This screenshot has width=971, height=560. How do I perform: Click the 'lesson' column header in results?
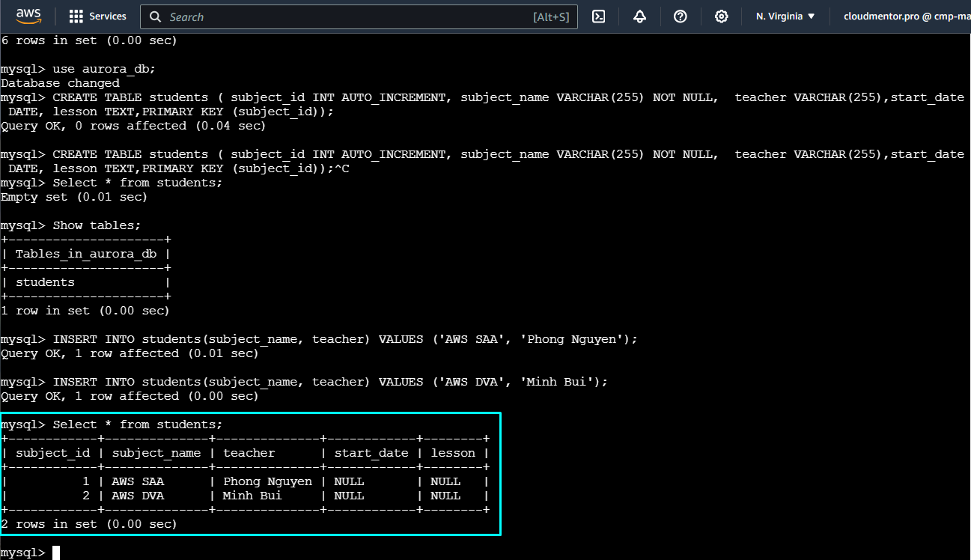pos(453,453)
